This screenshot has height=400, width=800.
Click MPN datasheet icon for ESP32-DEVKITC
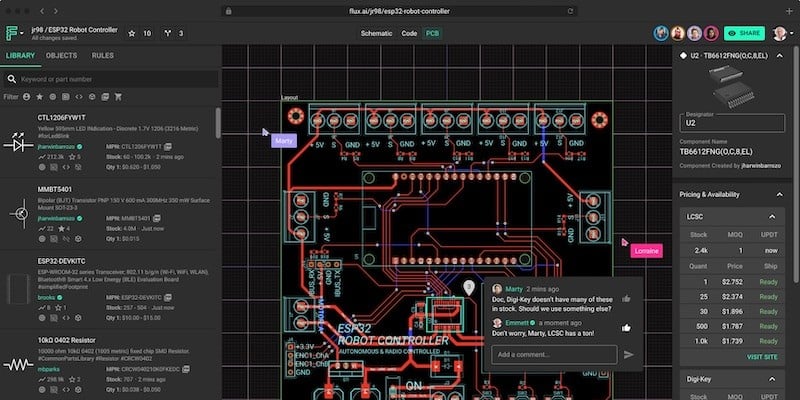[168, 297]
